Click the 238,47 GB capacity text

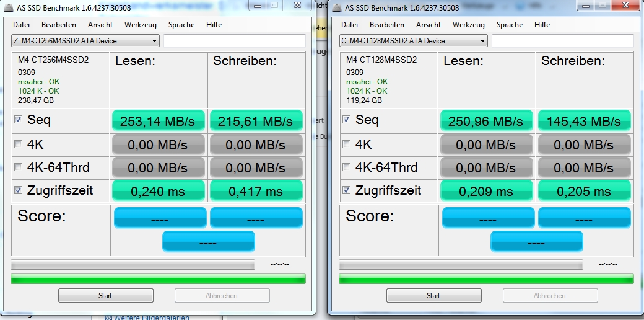click(36, 100)
